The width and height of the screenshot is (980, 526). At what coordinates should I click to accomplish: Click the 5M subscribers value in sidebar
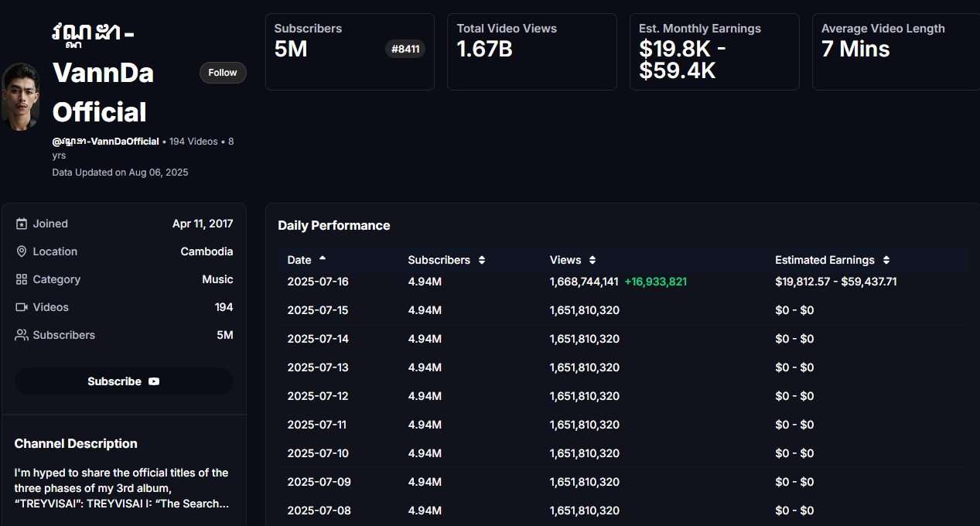[x=225, y=335]
